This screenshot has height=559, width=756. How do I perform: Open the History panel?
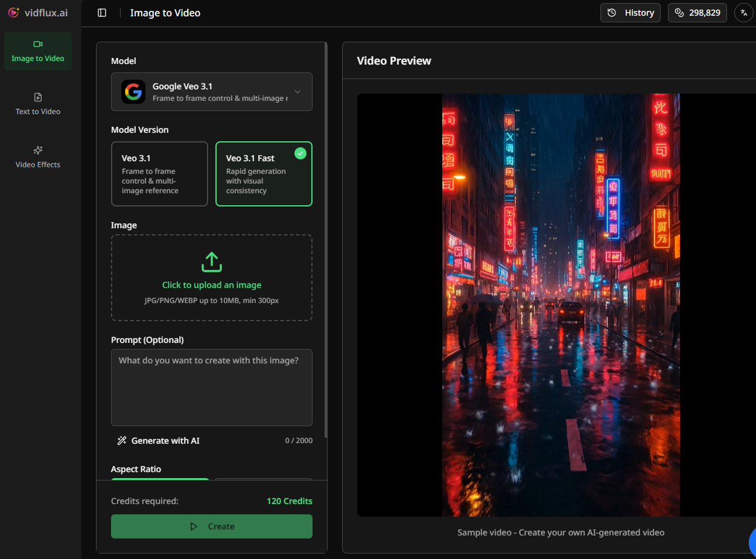(630, 12)
